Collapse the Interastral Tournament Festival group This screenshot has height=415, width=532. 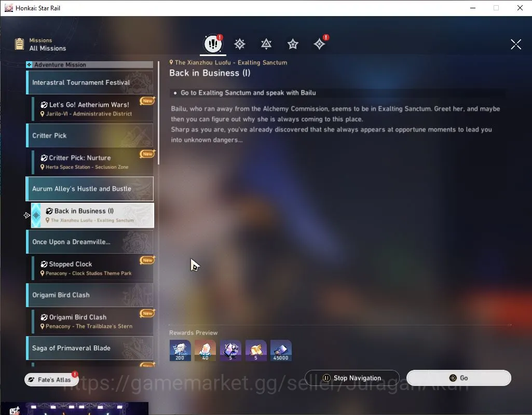90,82
